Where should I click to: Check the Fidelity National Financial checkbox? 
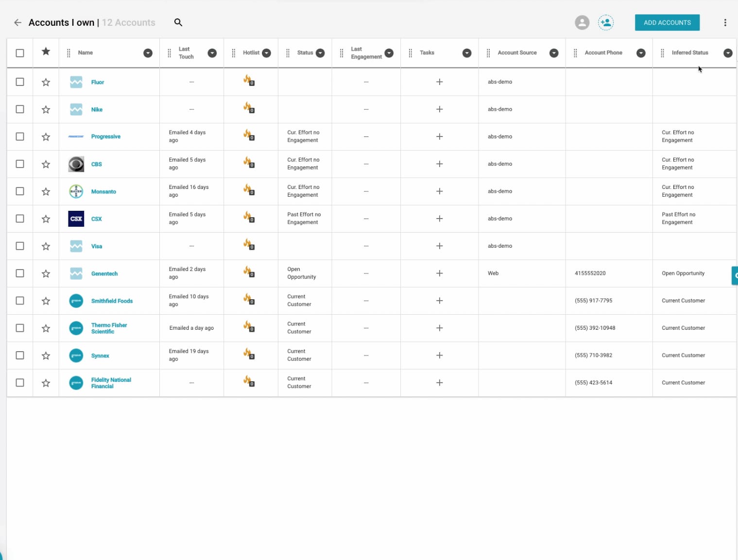coord(20,383)
